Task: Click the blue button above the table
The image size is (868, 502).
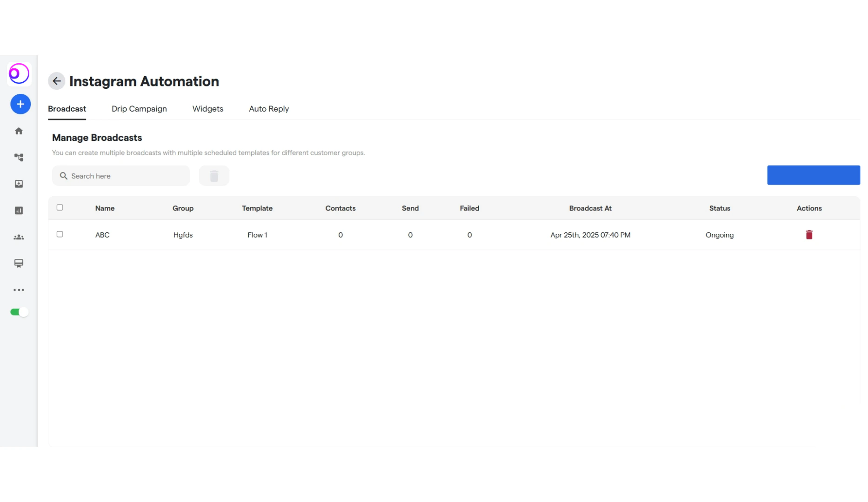Action: [x=814, y=175]
